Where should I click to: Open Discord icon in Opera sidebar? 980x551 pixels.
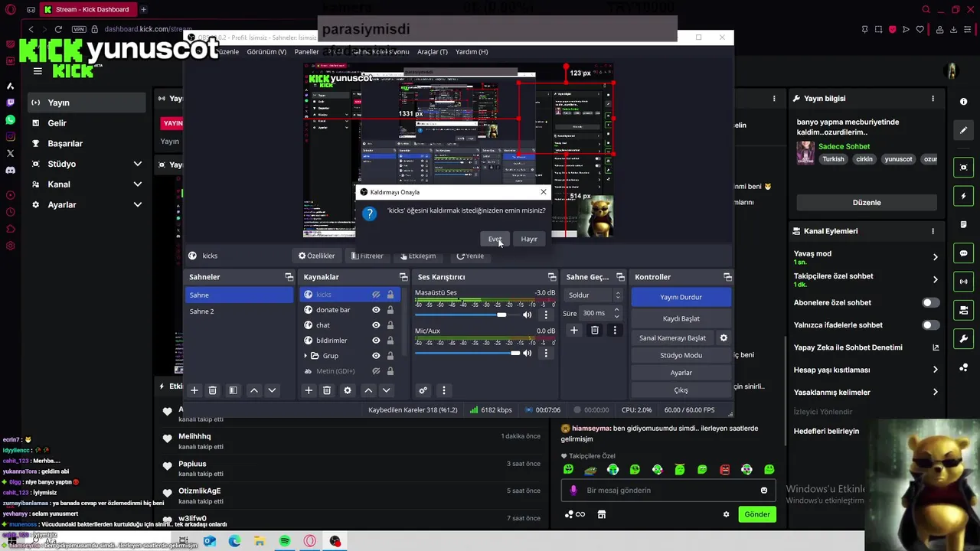coord(10,170)
